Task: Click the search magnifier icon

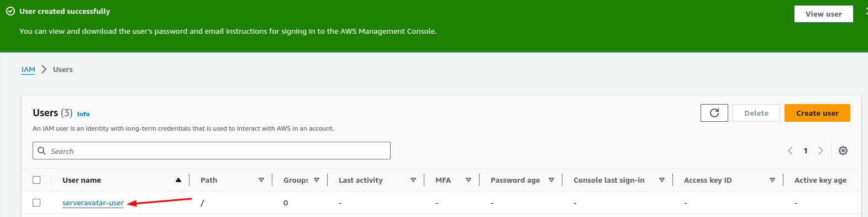Action: (x=41, y=151)
